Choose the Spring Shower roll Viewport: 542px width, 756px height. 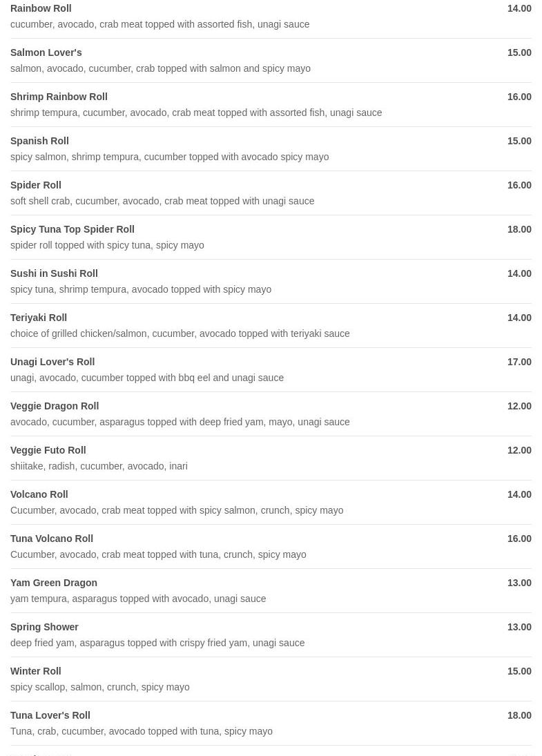pos(271,635)
